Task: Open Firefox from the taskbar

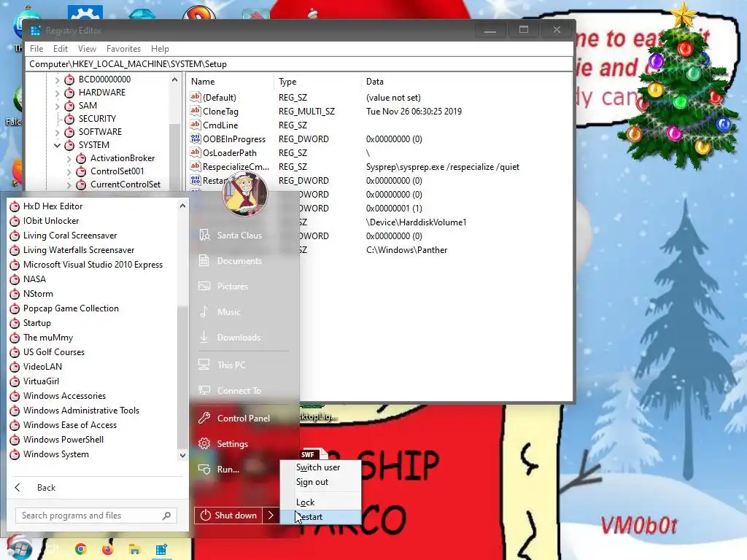Action: click(x=108, y=550)
